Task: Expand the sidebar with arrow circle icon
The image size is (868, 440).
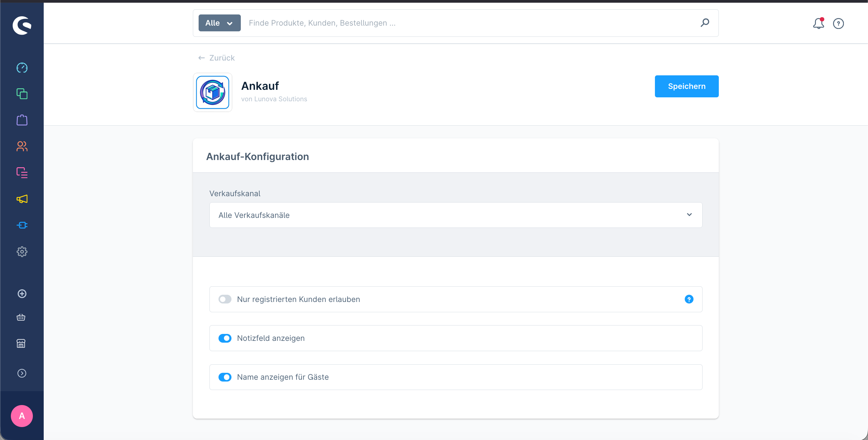Action: click(22, 373)
